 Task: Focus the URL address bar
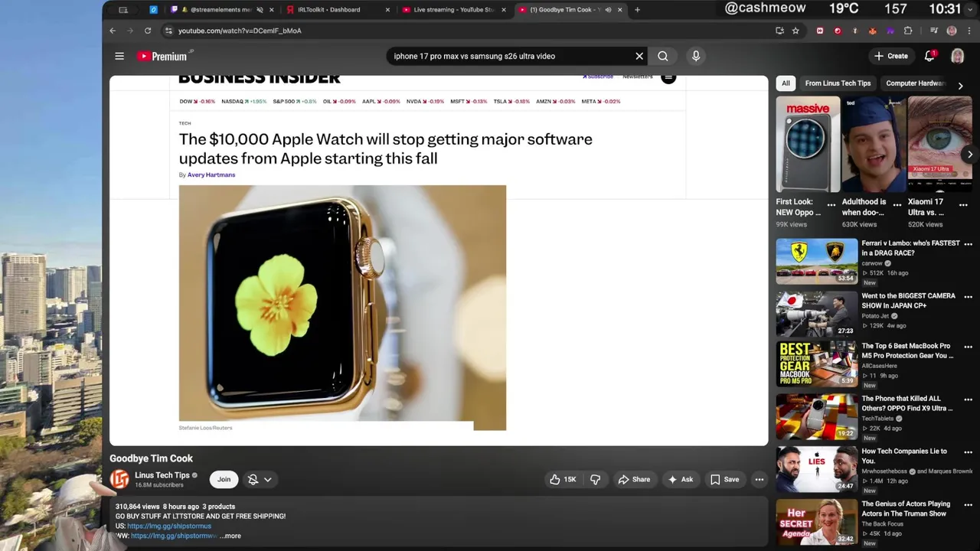tap(467, 31)
